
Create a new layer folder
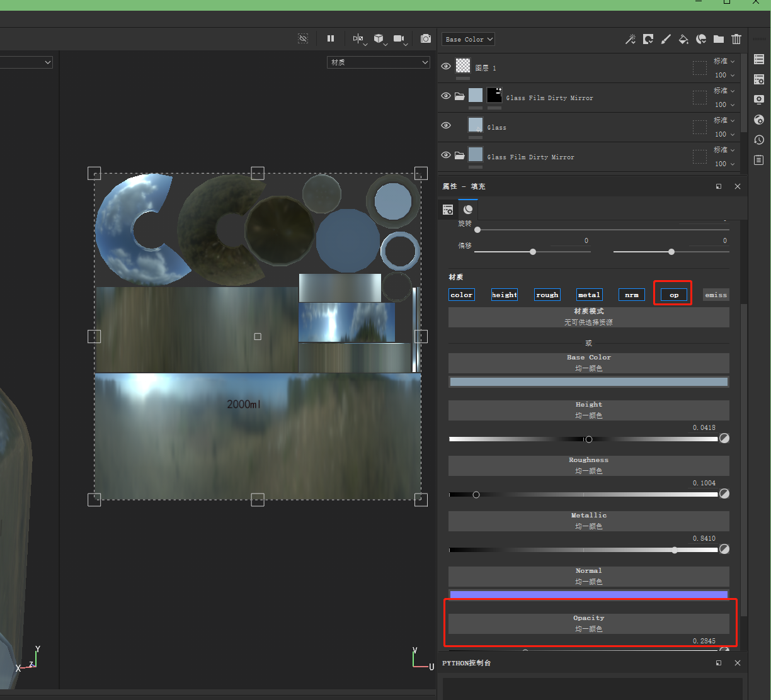719,40
